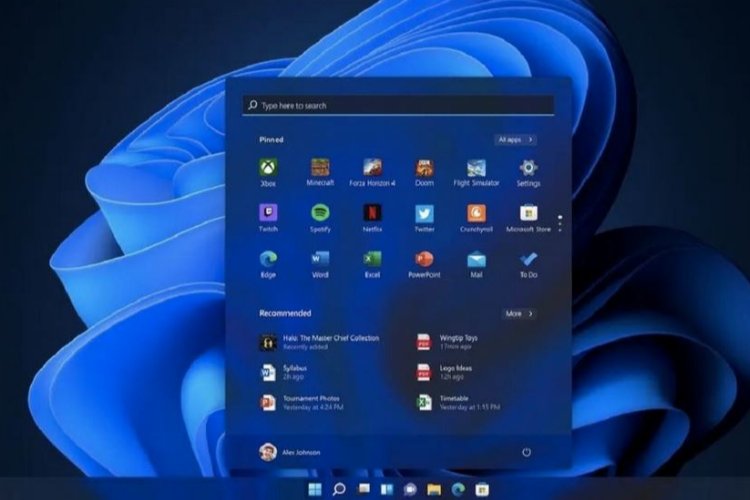Open File Explorer from the taskbar
Viewport: 750px width, 500px height.
434,489
